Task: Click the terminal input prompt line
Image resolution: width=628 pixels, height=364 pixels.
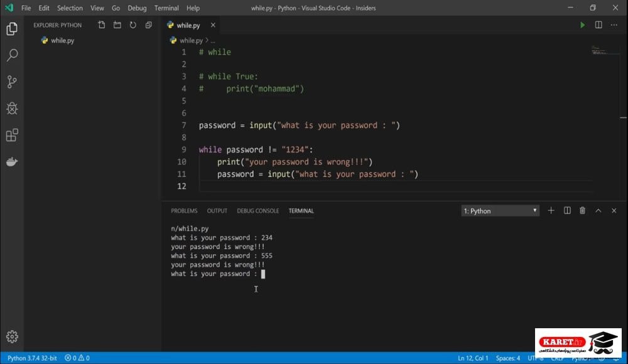Action: [218, 274]
